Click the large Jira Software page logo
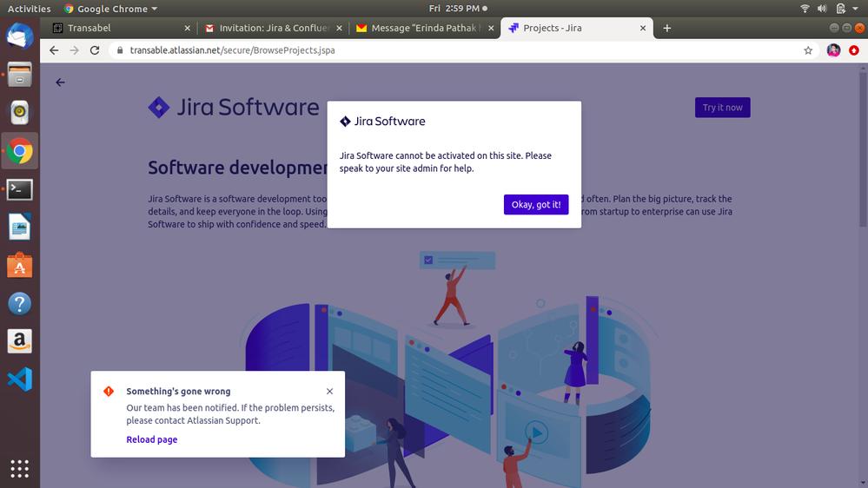 click(233, 108)
